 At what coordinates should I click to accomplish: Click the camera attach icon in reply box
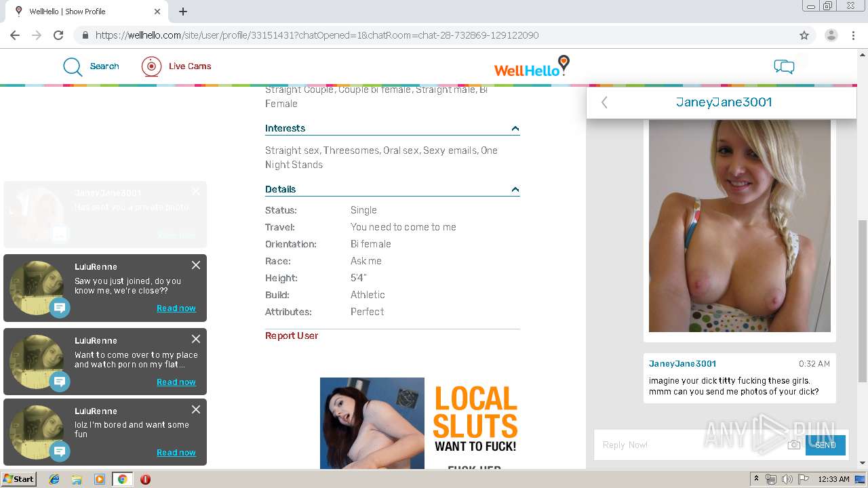click(x=793, y=445)
